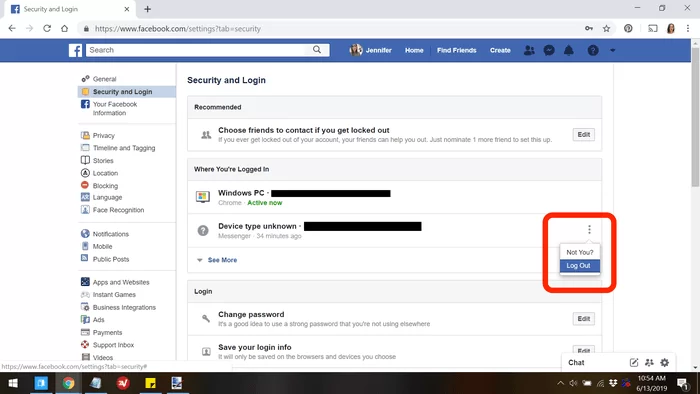Create new group icon in Chat
Image resolution: width=700 pixels, height=394 pixels.
click(x=649, y=362)
